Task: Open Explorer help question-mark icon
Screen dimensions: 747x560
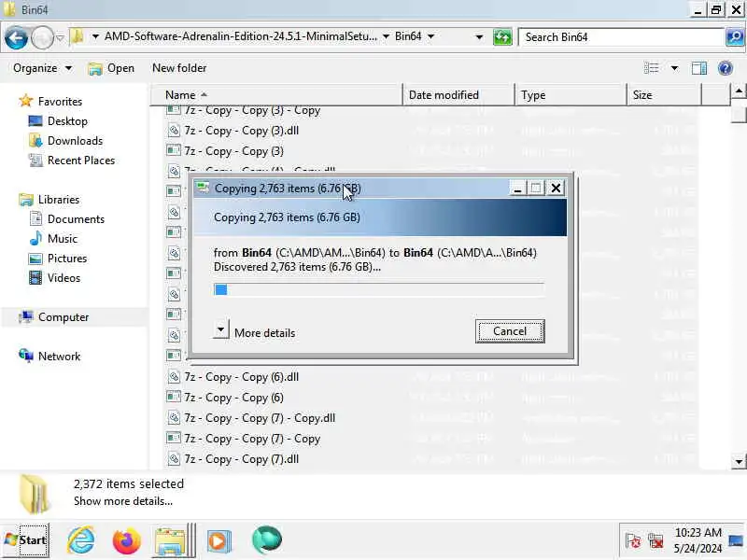Action: [726, 68]
